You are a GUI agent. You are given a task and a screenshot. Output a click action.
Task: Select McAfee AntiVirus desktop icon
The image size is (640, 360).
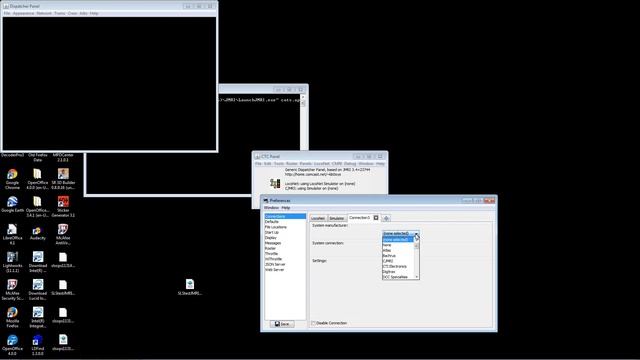coord(63,234)
